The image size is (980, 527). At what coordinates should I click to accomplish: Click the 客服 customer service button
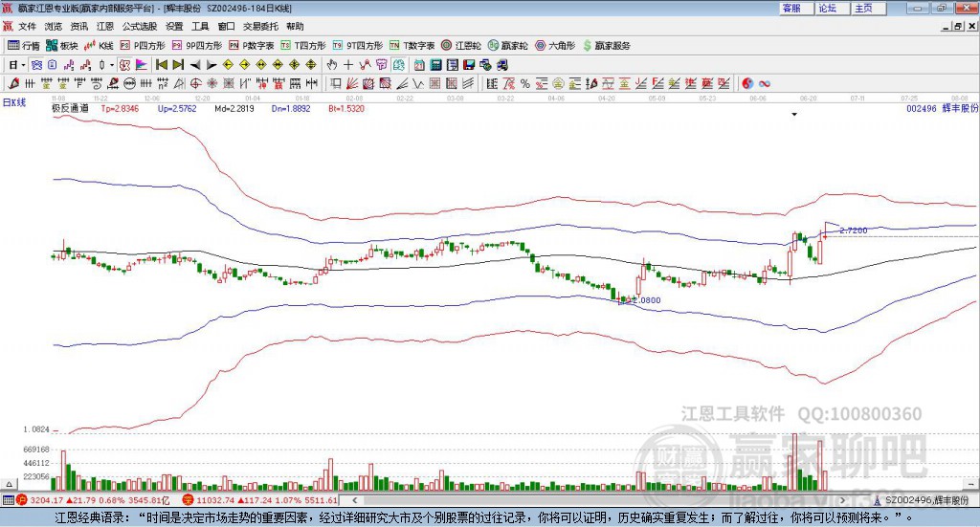point(796,8)
